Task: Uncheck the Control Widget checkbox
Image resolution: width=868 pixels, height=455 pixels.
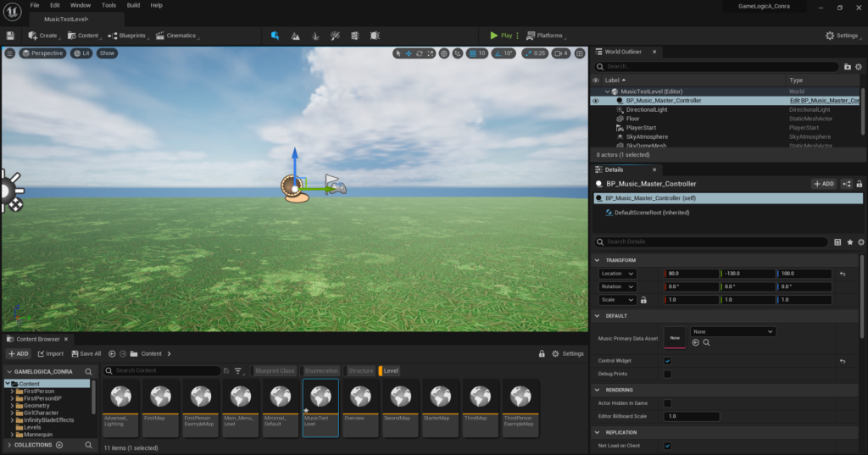Action: coord(667,361)
